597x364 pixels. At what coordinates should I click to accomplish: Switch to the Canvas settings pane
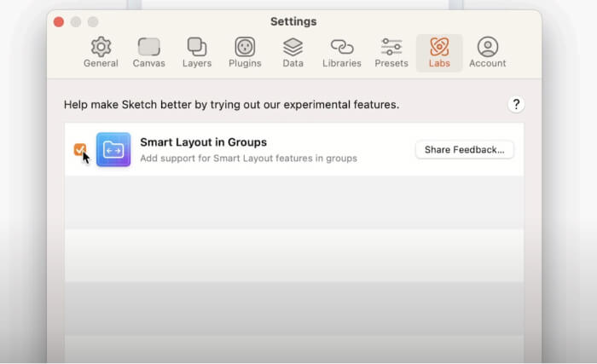point(149,47)
